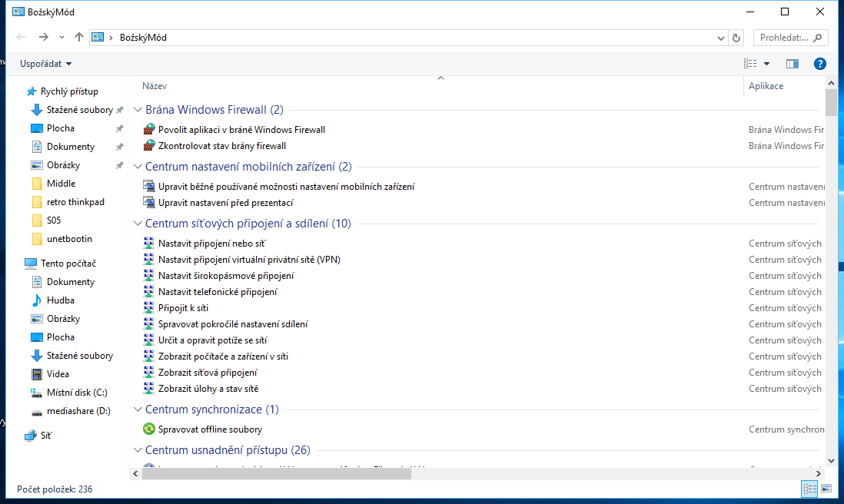
Task: Collapse the 'Brána Windows Firewall (2)' group
Action: pos(138,110)
